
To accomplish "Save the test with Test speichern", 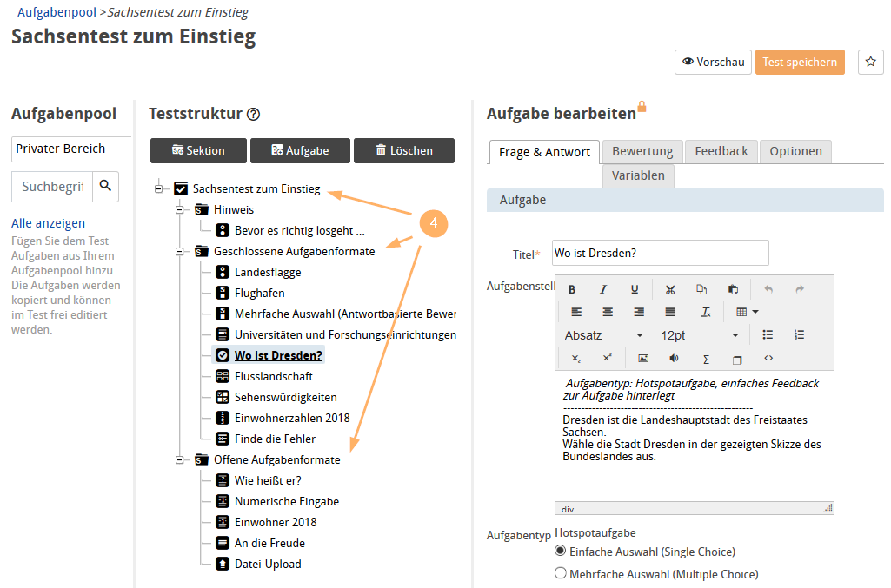I will [x=800, y=62].
